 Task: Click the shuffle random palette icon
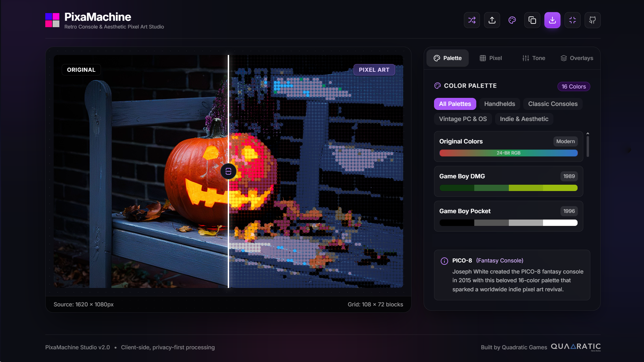[x=472, y=20]
